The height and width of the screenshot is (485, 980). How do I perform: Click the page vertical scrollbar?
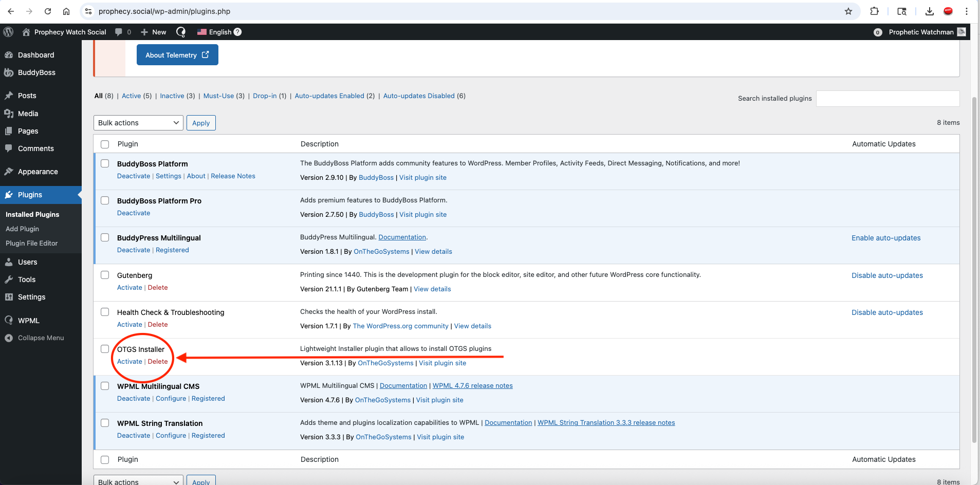click(974, 270)
